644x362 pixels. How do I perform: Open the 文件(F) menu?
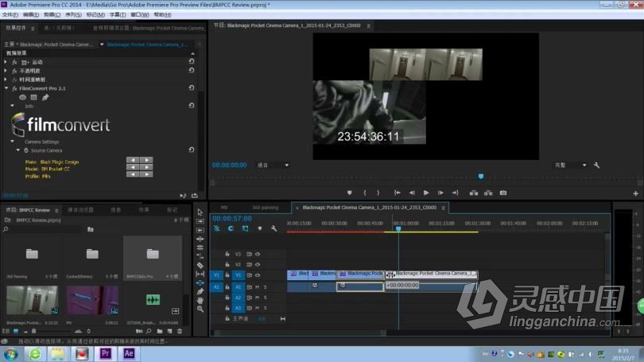10,15
